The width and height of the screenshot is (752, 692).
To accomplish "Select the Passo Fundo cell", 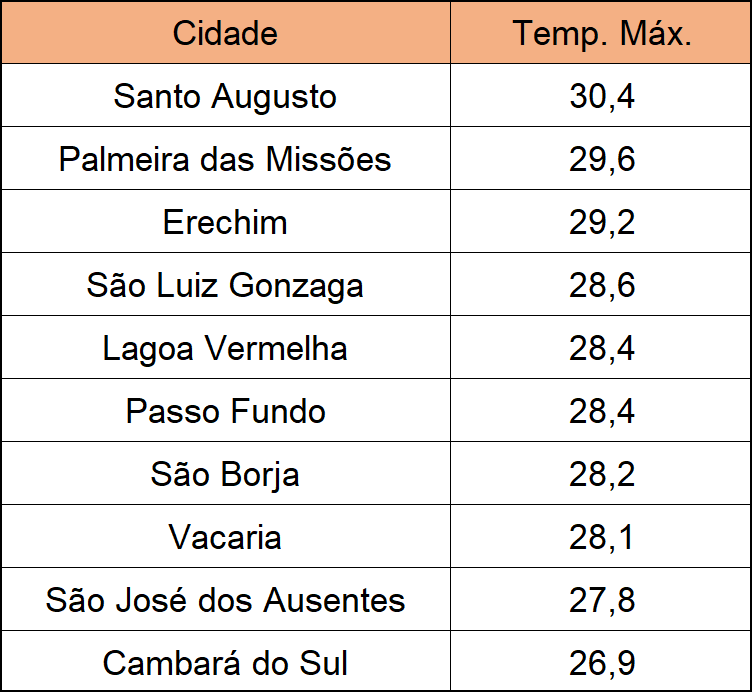I will pos(225,411).
